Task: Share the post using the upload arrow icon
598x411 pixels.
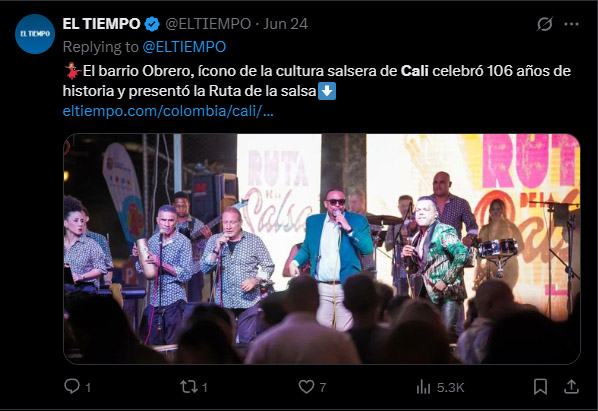Action: [571, 387]
